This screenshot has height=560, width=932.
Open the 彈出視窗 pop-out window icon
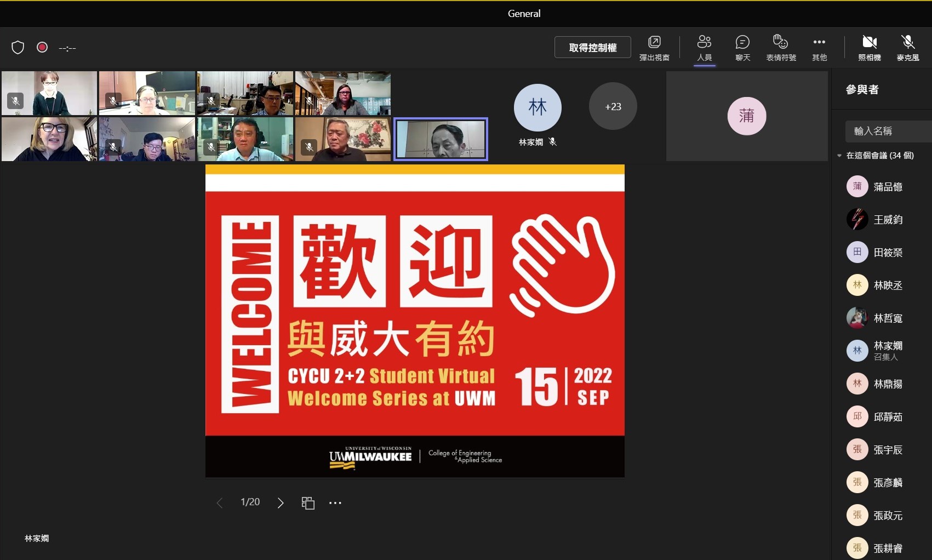tap(654, 48)
